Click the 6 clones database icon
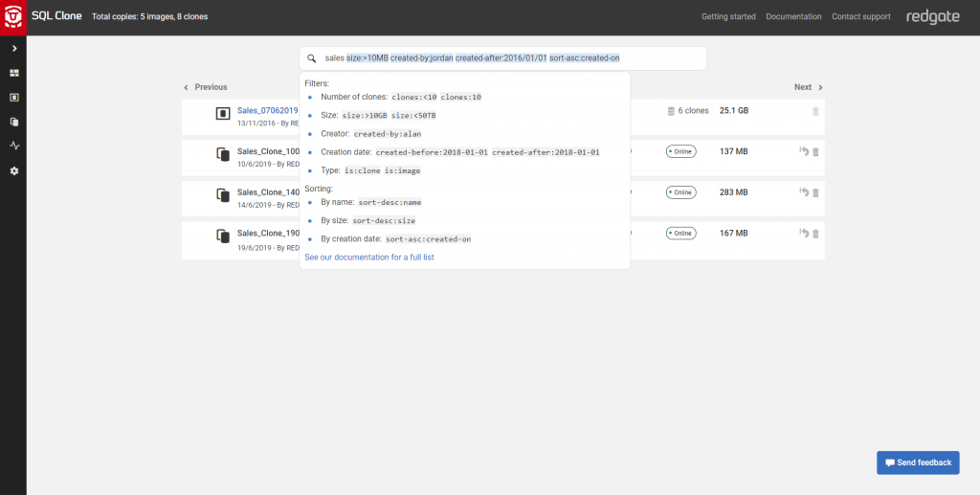Image resolution: width=980 pixels, height=495 pixels. click(x=671, y=111)
